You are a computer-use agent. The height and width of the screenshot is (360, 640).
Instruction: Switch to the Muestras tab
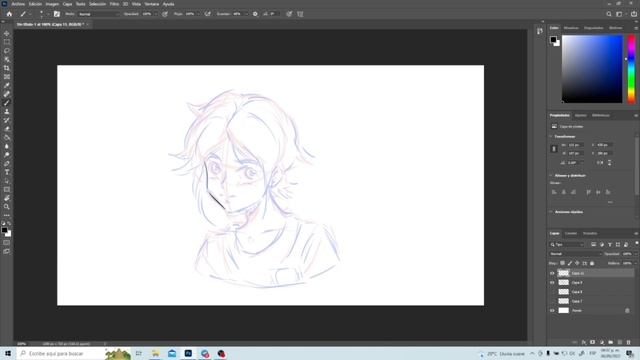click(571, 28)
